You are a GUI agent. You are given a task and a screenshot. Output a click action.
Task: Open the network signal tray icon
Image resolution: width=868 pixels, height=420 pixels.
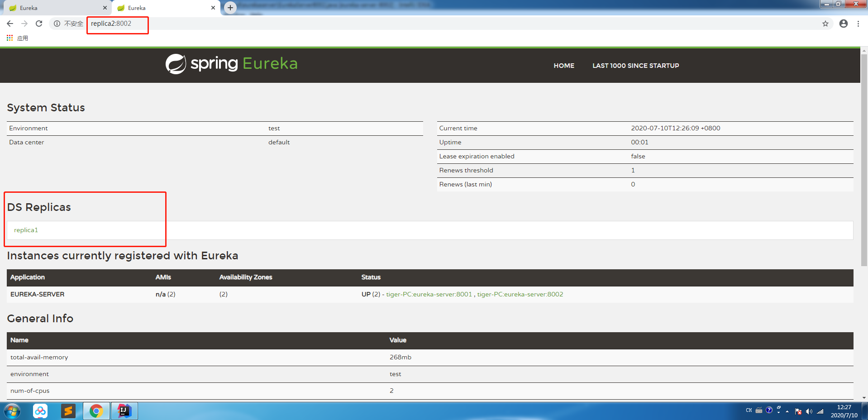point(820,411)
